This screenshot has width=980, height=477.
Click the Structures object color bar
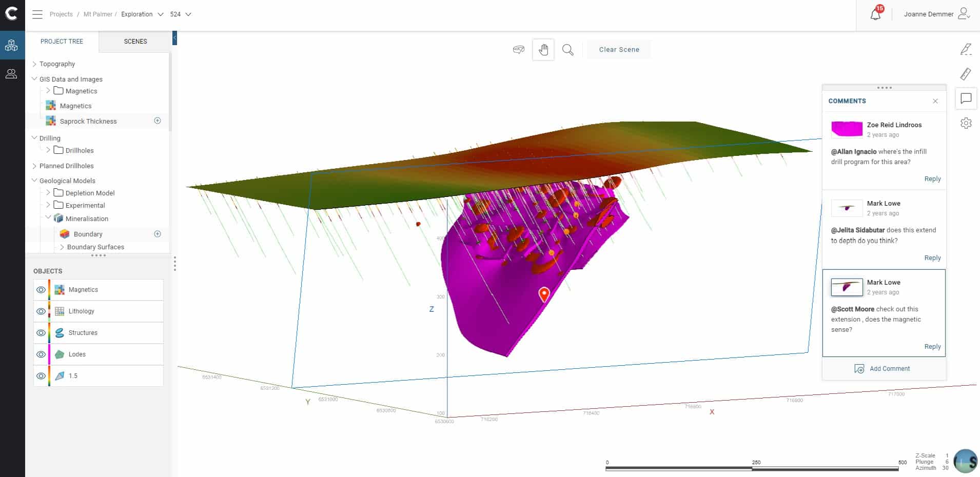pyautogui.click(x=49, y=333)
